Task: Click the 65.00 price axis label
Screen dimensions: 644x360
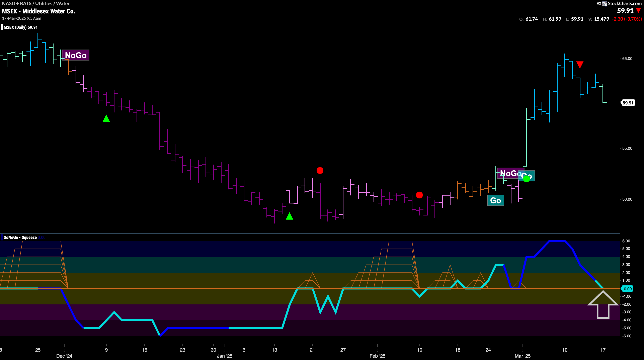Action: coord(627,59)
